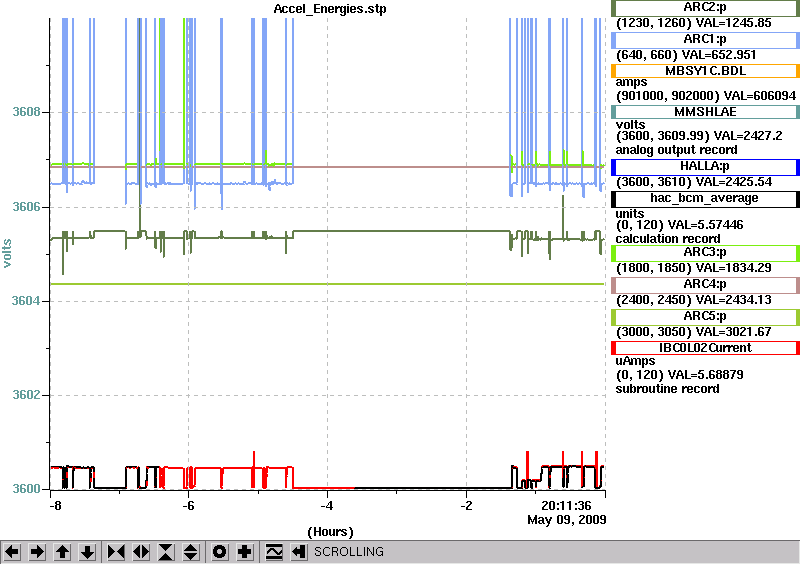This screenshot has height=564, width=800.
Task: Click the 3604 y-axis tick label
Action: [26, 301]
